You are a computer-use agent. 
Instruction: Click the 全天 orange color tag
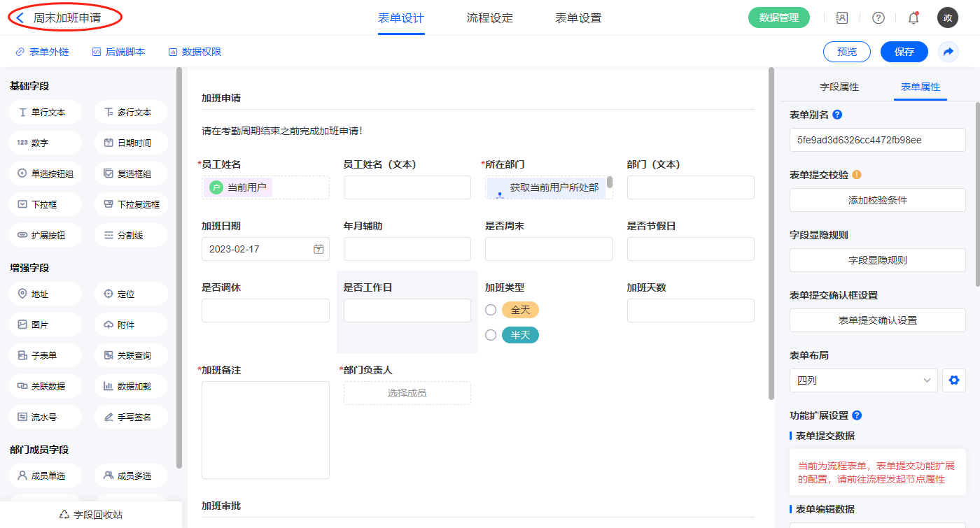(x=520, y=310)
